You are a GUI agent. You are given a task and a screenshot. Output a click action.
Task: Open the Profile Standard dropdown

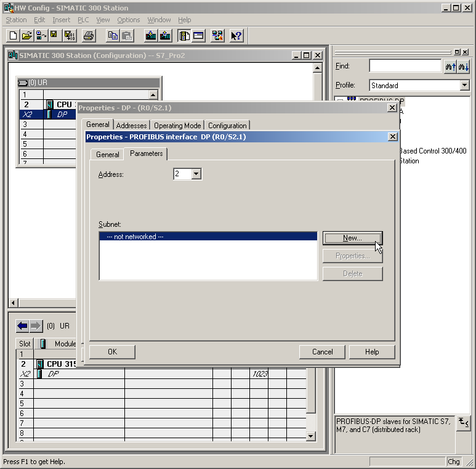[464, 85]
